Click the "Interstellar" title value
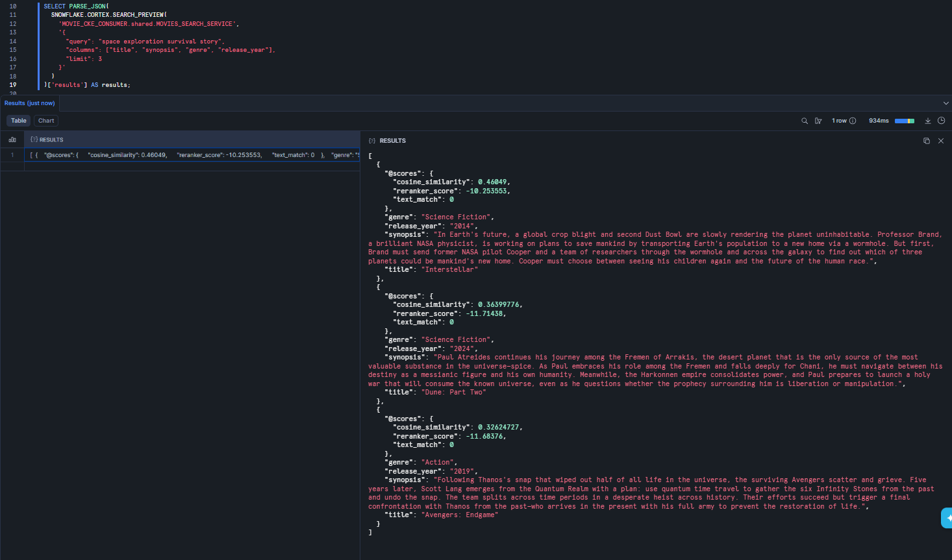 pyautogui.click(x=449, y=270)
